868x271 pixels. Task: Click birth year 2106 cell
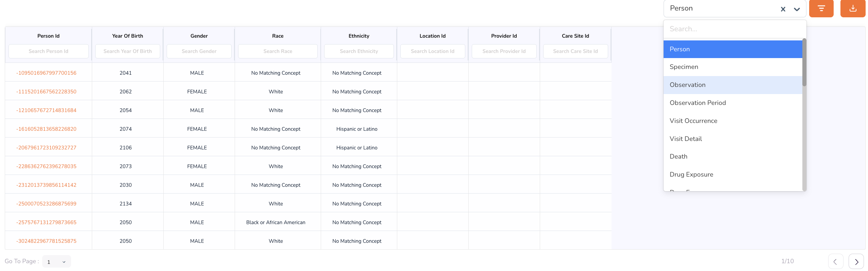126,148
